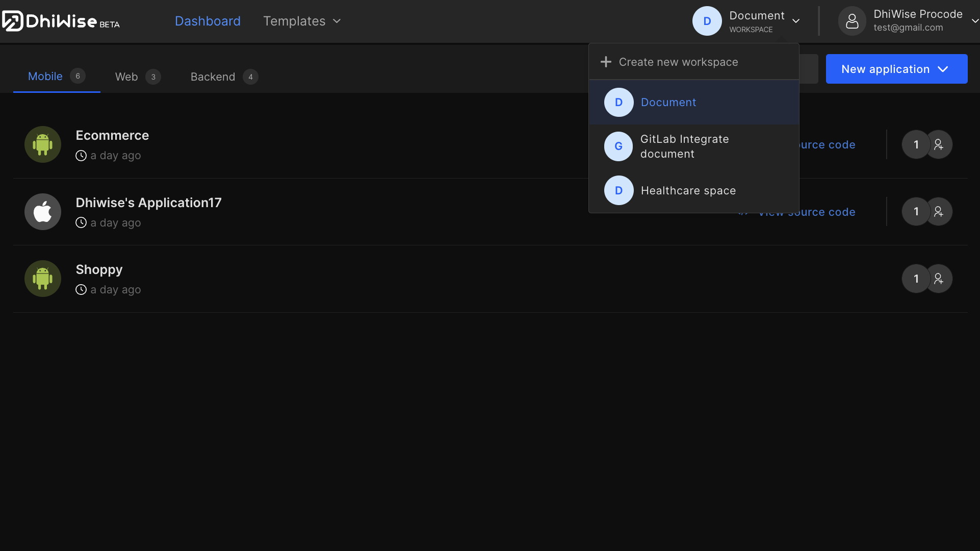Switch to Healthcare space workspace
The height and width of the screenshot is (551, 980).
[x=694, y=190]
